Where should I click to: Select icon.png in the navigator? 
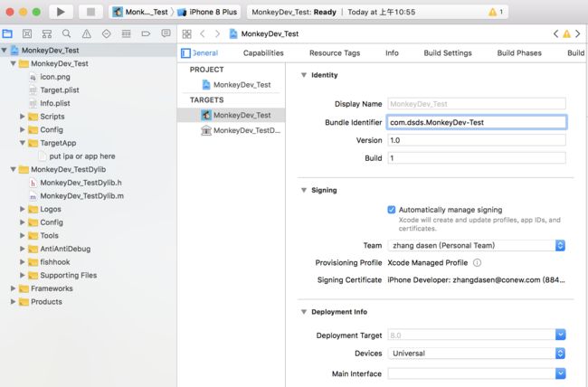click(55, 77)
